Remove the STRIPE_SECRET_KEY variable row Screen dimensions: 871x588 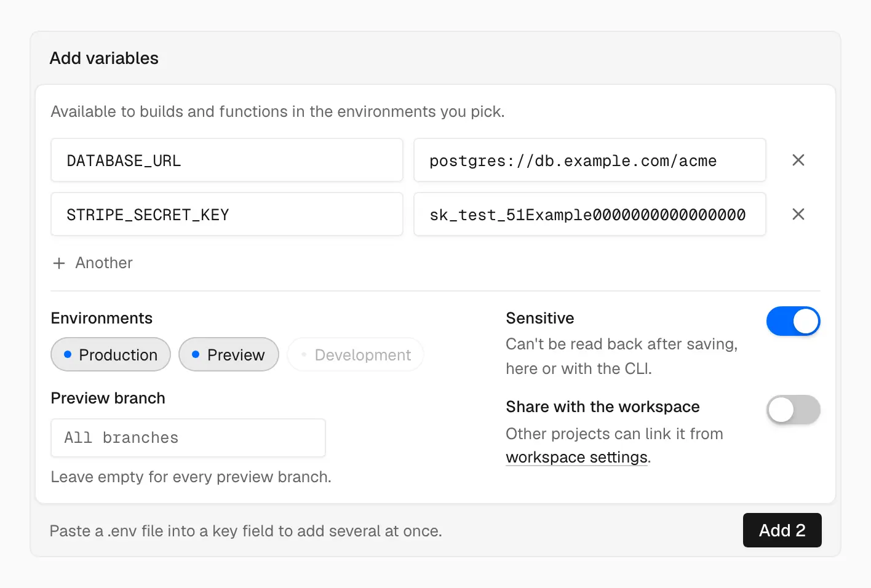click(798, 214)
